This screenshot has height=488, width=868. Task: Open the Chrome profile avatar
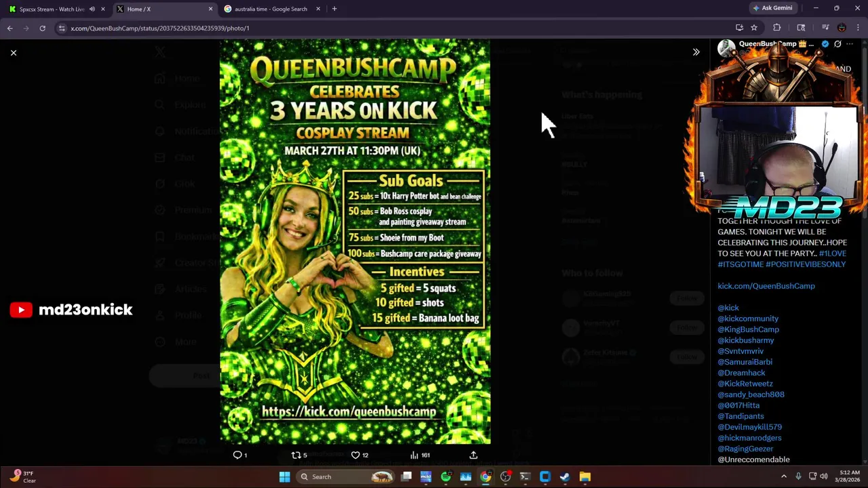[842, 28]
